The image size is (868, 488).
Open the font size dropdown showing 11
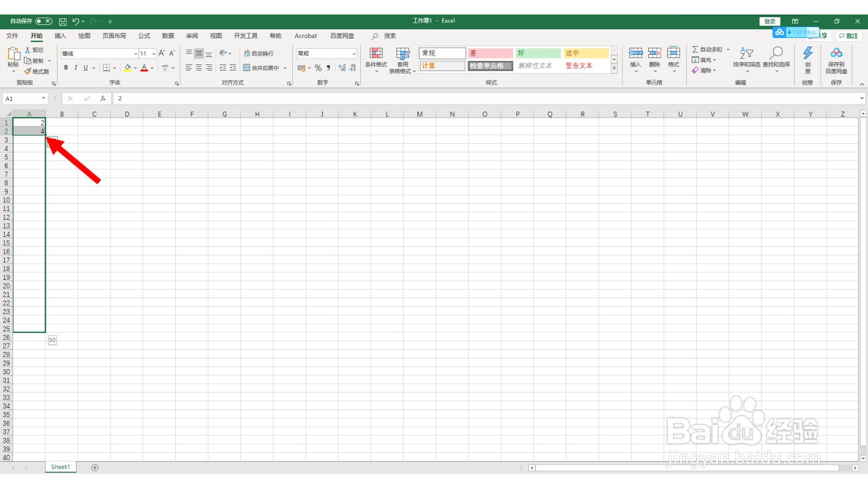pos(154,54)
